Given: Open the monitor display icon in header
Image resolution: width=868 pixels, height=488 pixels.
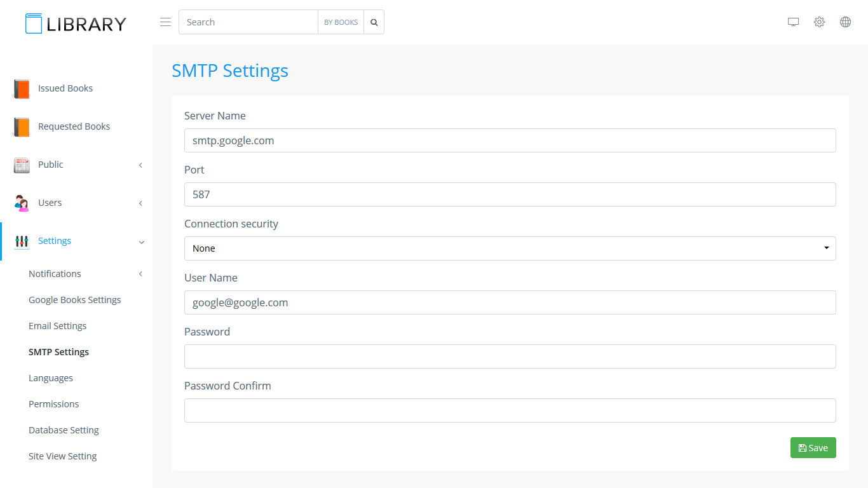Looking at the screenshot, I should (x=793, y=22).
